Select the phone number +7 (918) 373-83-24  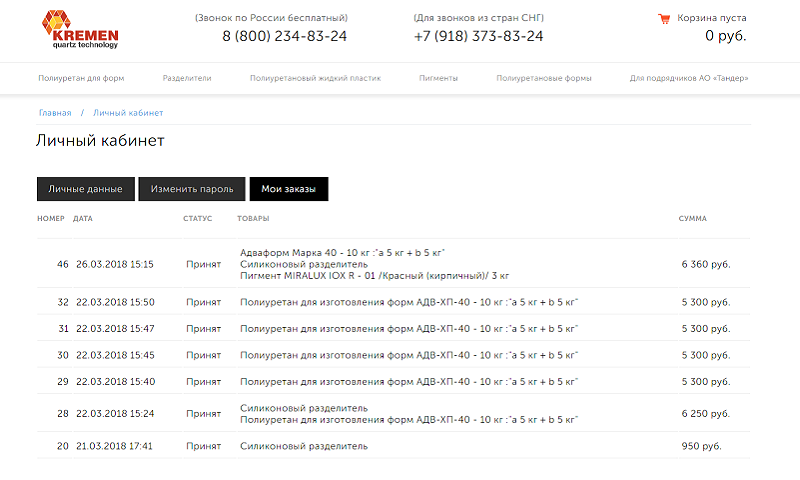click(x=479, y=36)
